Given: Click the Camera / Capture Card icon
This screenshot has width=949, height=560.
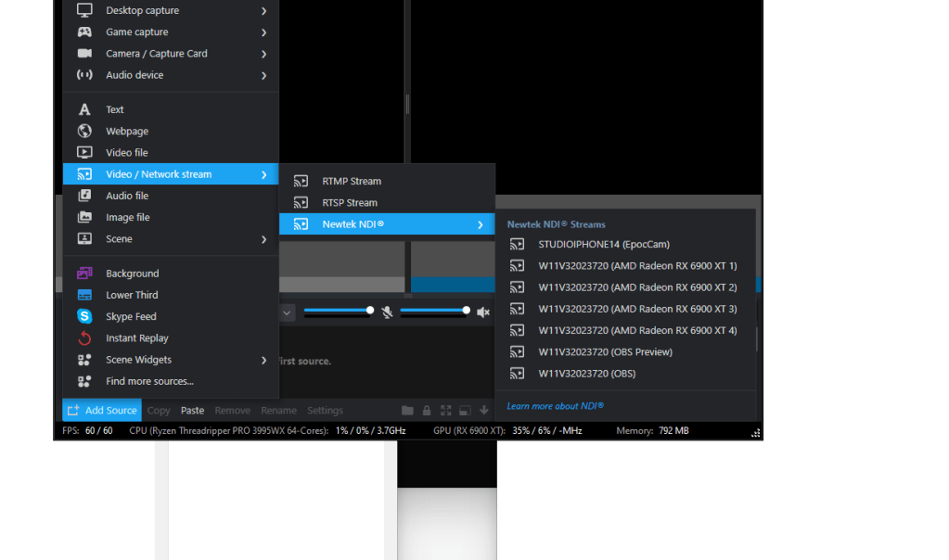Looking at the screenshot, I should coord(84,53).
